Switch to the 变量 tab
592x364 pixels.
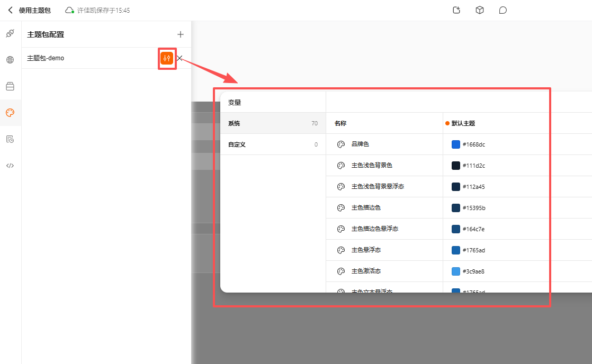[235, 101]
